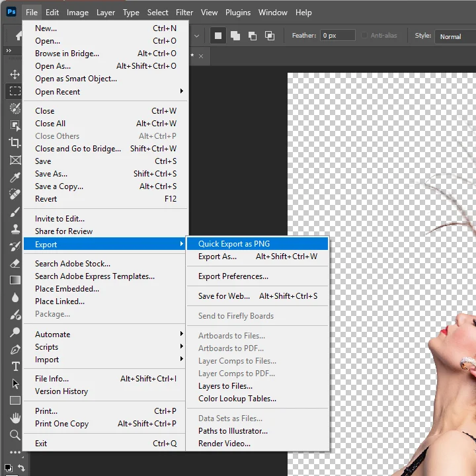Click the Smudge/Mixer brush tool icon
This screenshot has width=476, height=476.
point(15,315)
